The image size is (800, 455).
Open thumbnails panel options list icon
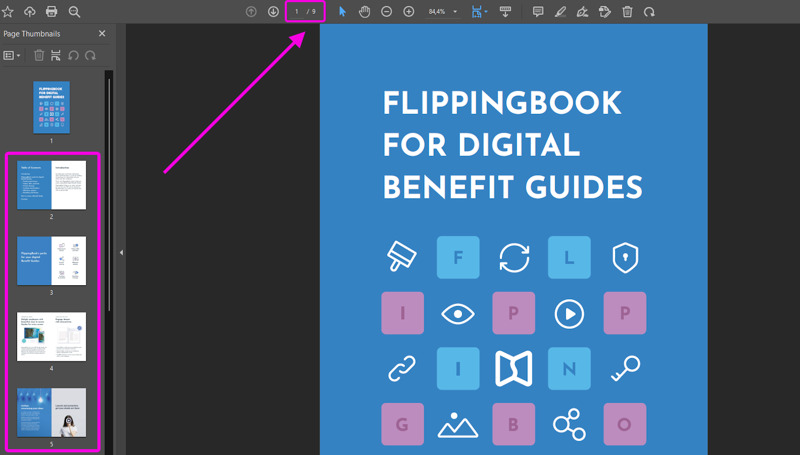coord(9,56)
